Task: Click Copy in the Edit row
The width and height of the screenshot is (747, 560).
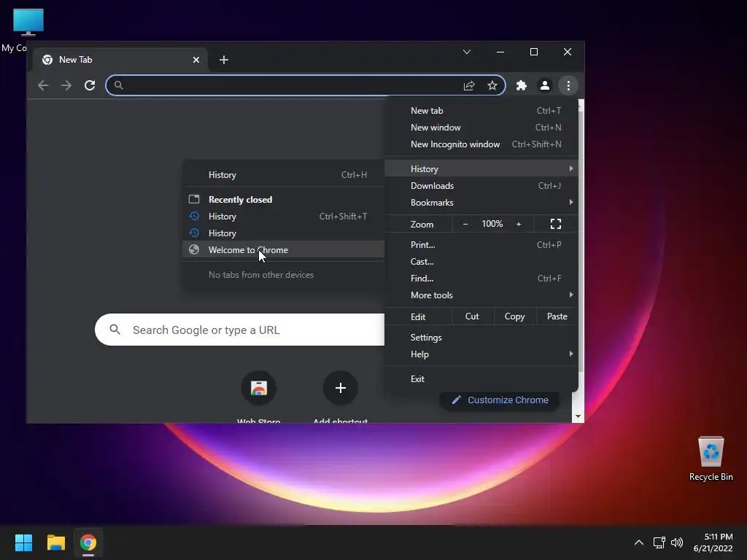Action: tap(514, 316)
